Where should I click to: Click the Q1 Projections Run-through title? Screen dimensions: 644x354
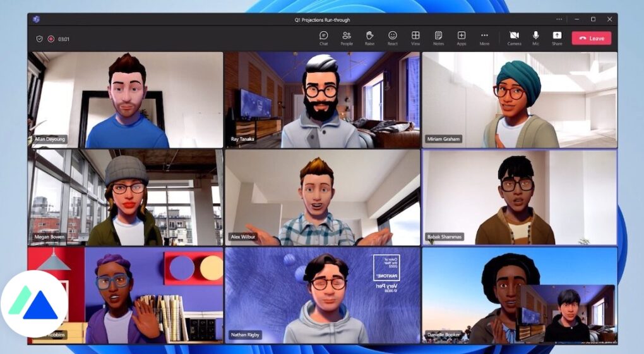322,20
